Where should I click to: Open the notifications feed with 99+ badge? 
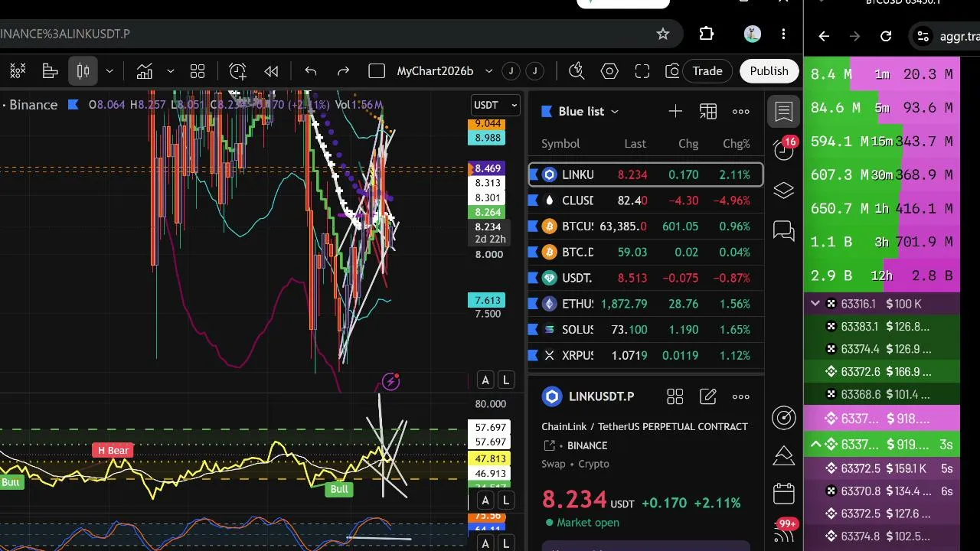(784, 530)
